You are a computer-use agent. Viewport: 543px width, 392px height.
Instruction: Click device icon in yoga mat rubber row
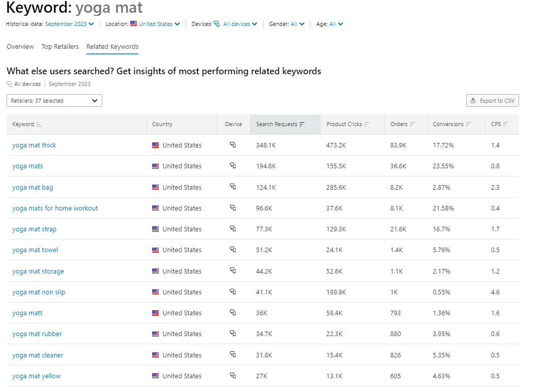[233, 334]
